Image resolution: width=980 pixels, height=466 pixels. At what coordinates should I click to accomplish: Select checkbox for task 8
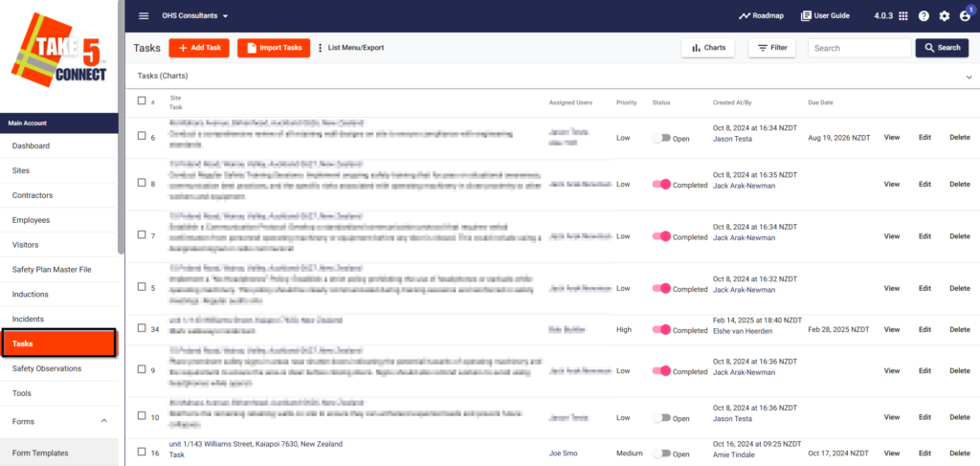click(x=142, y=183)
